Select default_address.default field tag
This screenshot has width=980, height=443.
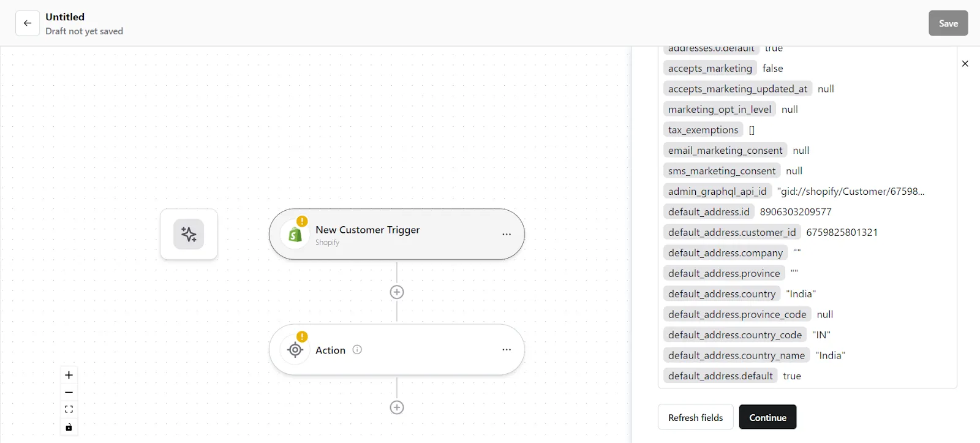[720, 376]
